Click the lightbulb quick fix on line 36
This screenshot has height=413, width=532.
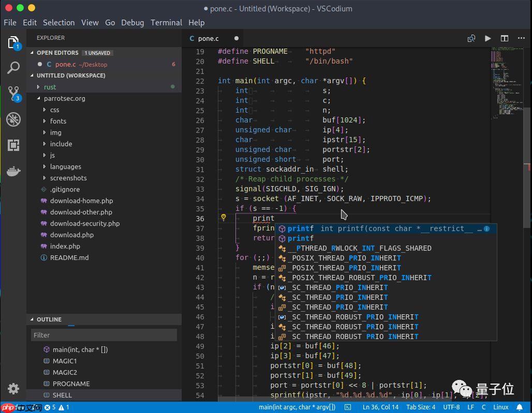pyautogui.click(x=224, y=218)
